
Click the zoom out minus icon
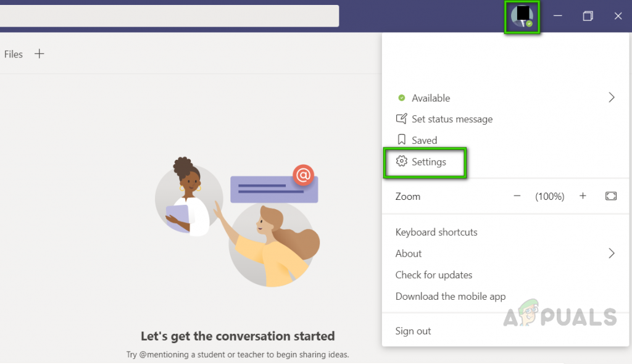(x=517, y=196)
